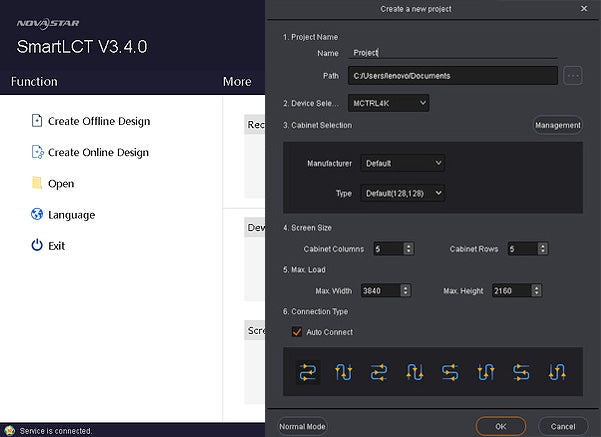Click the '3. Cabinet Selection' label
601x437 pixels.
[317, 125]
